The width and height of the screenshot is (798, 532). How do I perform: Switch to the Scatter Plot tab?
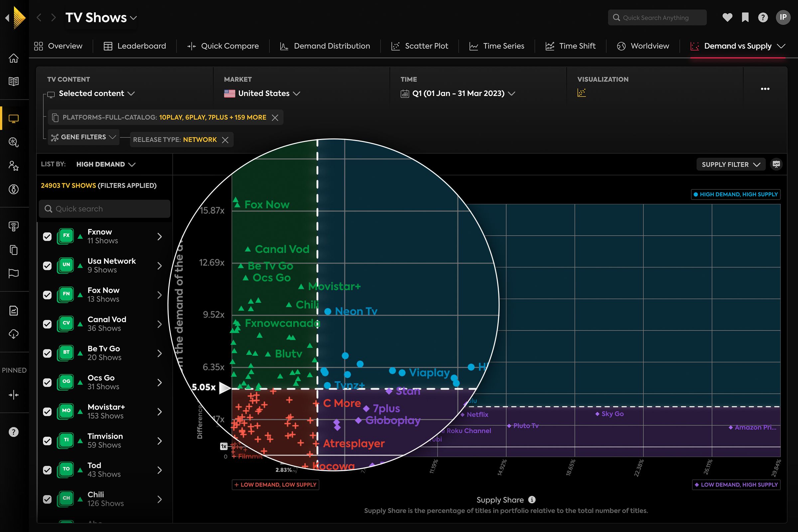420,46
